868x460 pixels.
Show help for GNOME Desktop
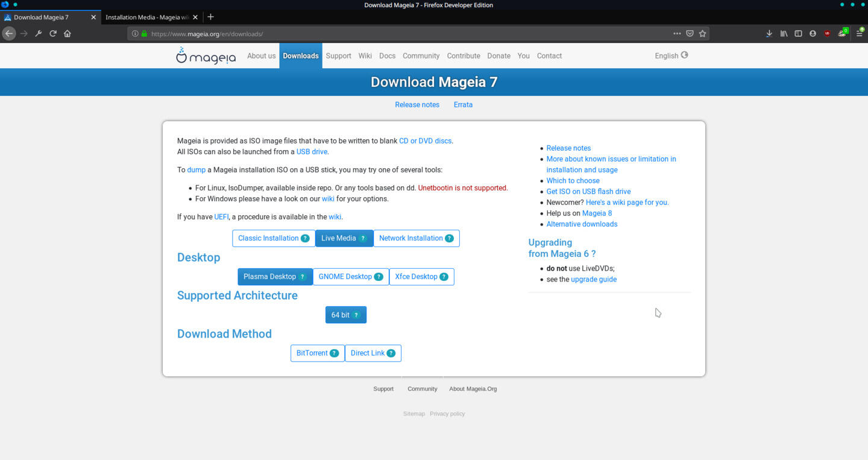coord(379,277)
